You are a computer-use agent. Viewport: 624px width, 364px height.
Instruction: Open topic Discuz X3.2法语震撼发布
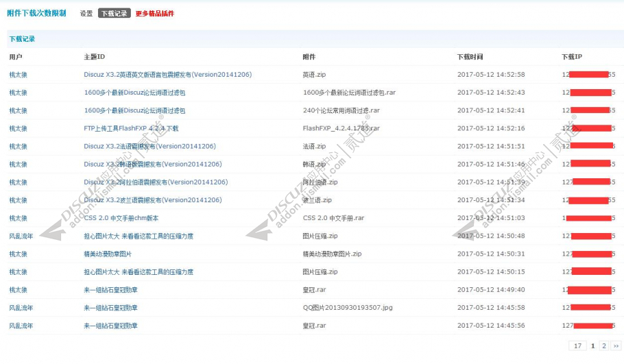point(149,146)
